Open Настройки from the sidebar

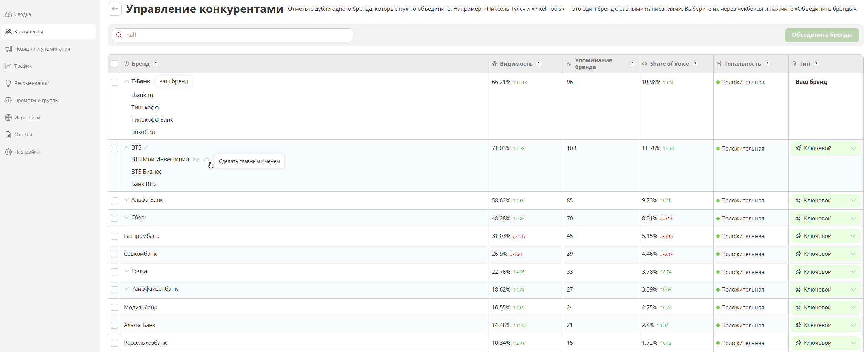[x=27, y=152]
